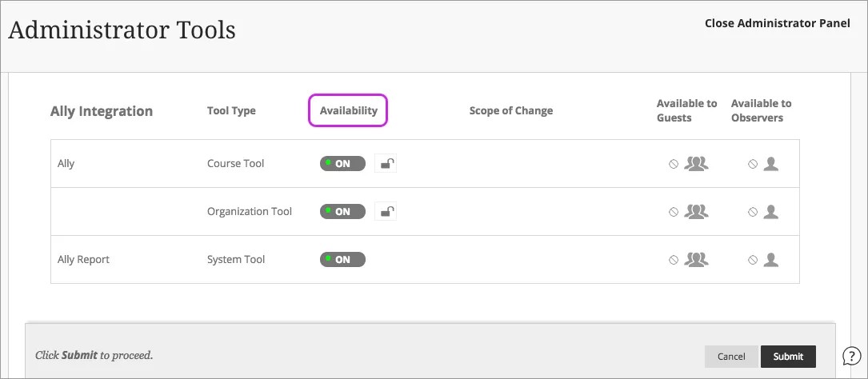Click observer person icon in Course Tool row
The image size is (868, 379).
[770, 164]
